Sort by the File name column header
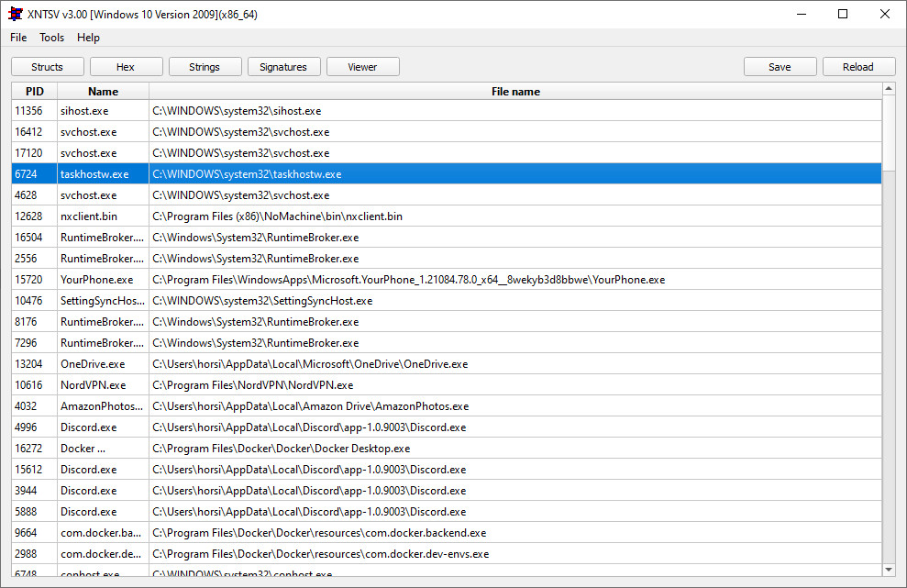The image size is (907, 588). [515, 92]
